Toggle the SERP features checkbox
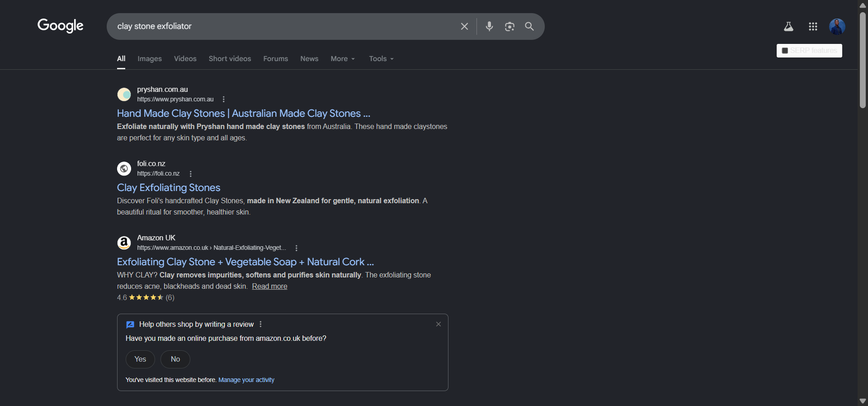Image resolution: width=868 pixels, height=406 pixels. click(785, 51)
